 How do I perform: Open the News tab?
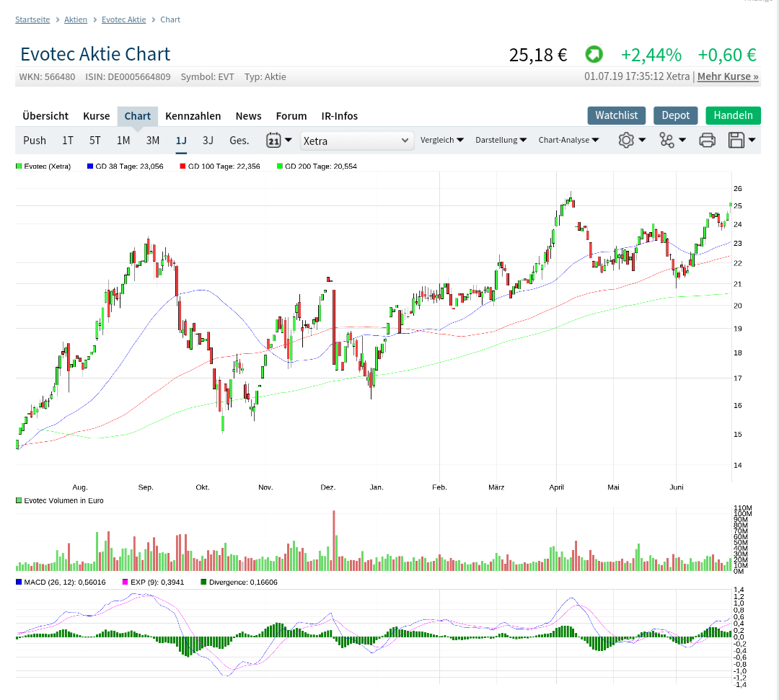[248, 116]
